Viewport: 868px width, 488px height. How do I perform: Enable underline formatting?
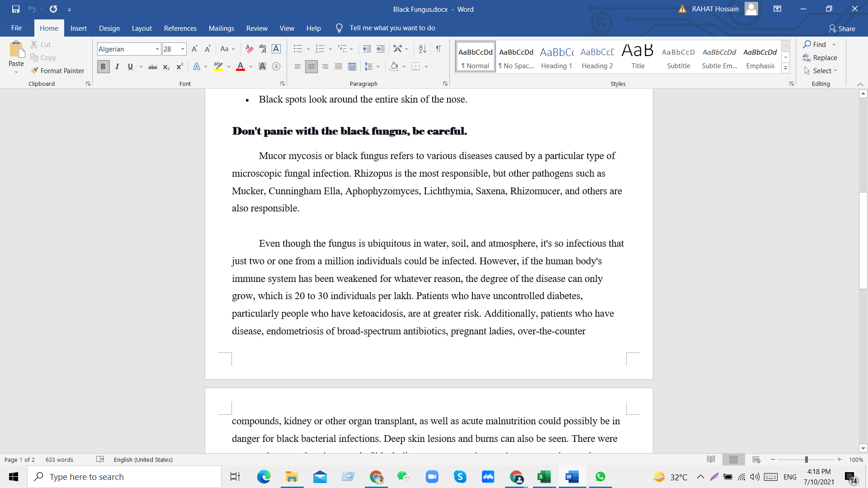point(130,66)
